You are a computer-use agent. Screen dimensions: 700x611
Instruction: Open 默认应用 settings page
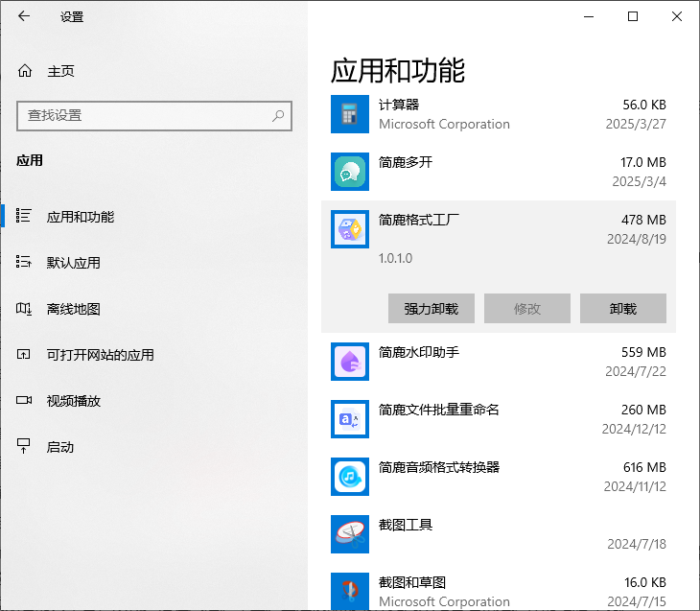73,263
